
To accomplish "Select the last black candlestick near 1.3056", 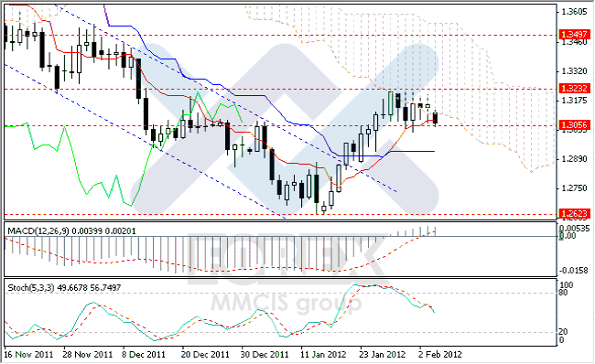I will 435,118.
